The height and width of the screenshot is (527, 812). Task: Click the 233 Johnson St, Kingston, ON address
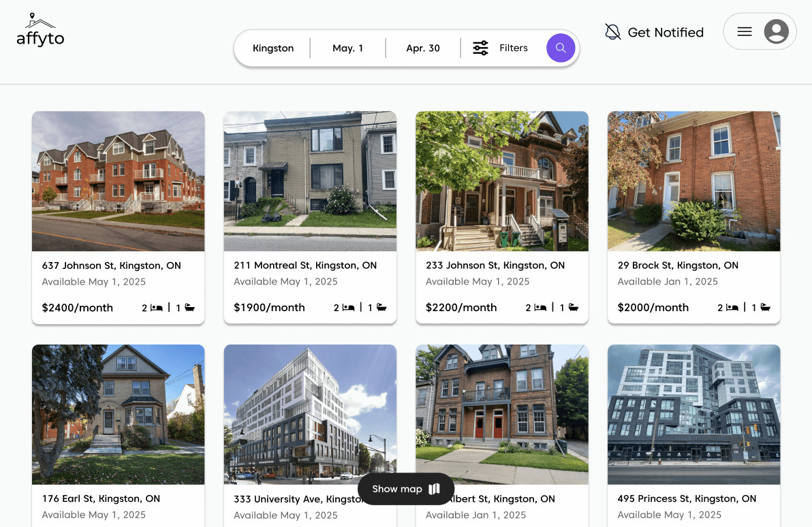495,265
